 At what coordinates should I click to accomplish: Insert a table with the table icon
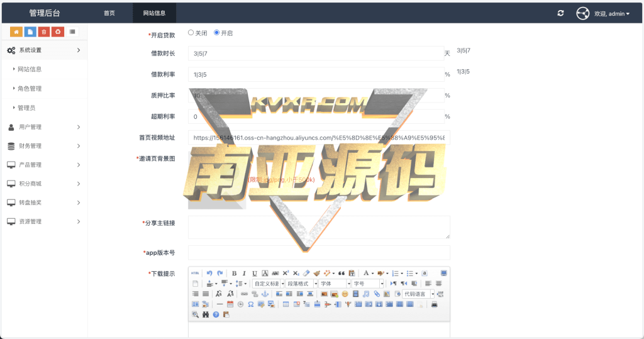point(286,304)
